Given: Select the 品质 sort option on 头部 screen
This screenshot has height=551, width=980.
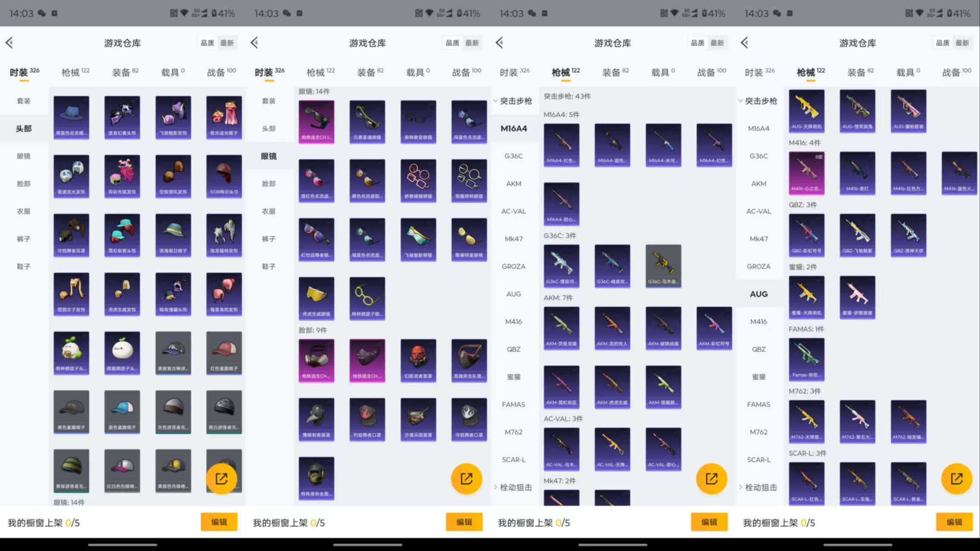Looking at the screenshot, I should [207, 43].
